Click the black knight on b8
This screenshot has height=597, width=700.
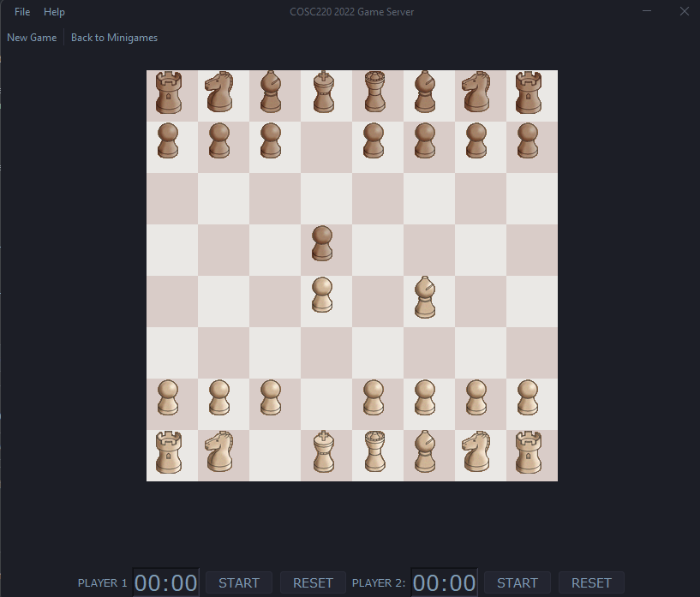tap(222, 94)
